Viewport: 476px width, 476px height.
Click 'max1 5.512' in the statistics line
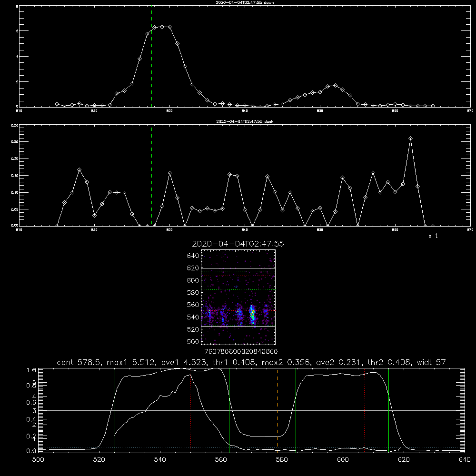coord(131,362)
